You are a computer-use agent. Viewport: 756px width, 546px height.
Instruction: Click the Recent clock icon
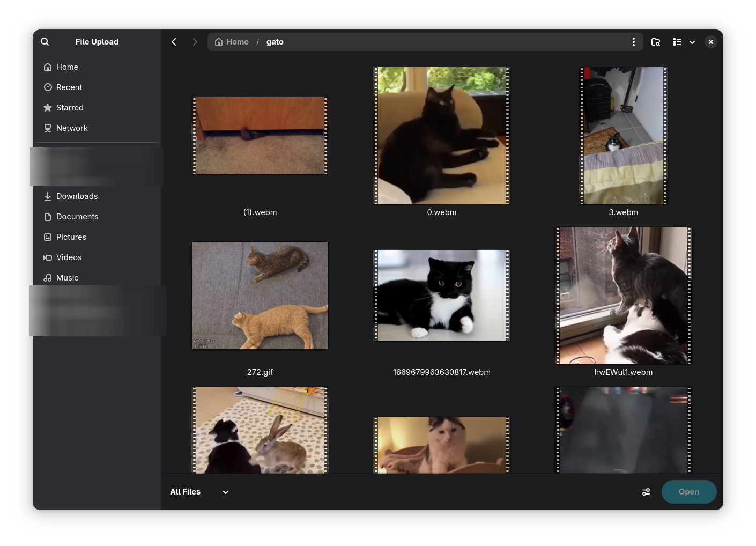pos(48,87)
